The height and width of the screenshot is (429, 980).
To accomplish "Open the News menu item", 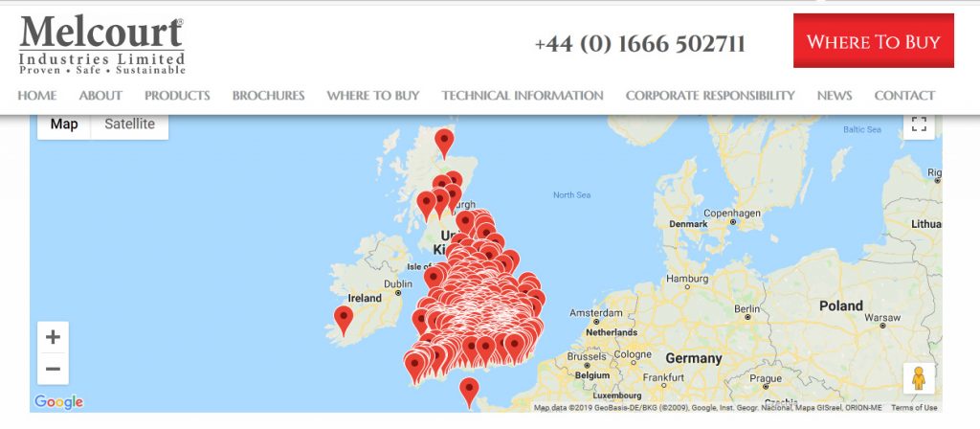I will coord(835,96).
